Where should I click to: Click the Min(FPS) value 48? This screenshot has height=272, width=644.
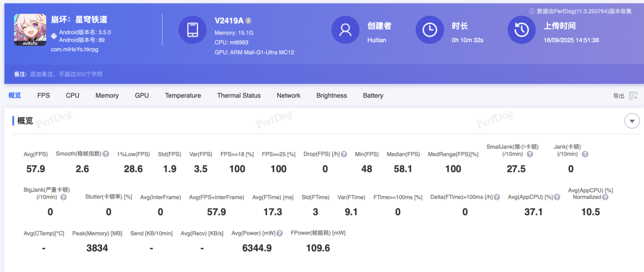pos(367,169)
